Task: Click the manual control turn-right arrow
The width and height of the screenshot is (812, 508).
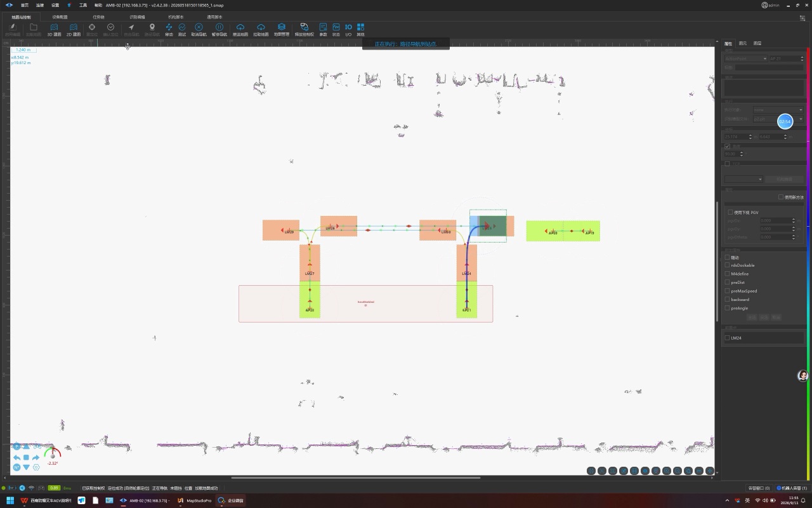Action: click(x=36, y=457)
